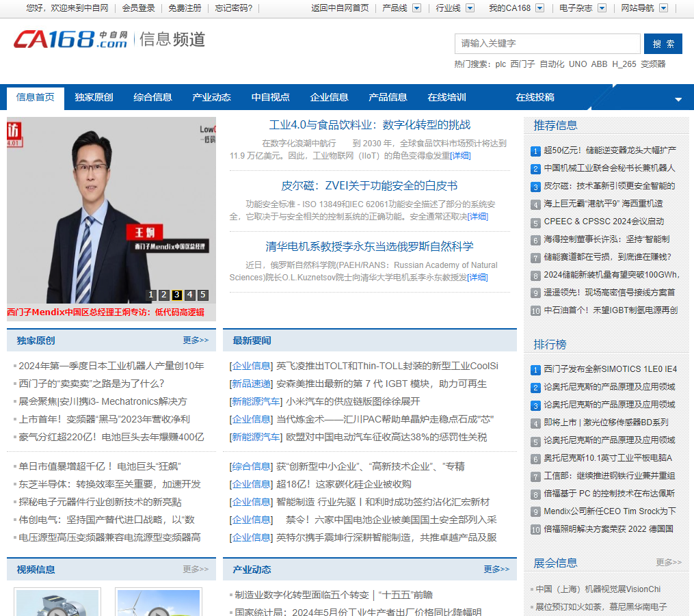Open the first video thumbnail with motor

57,602
